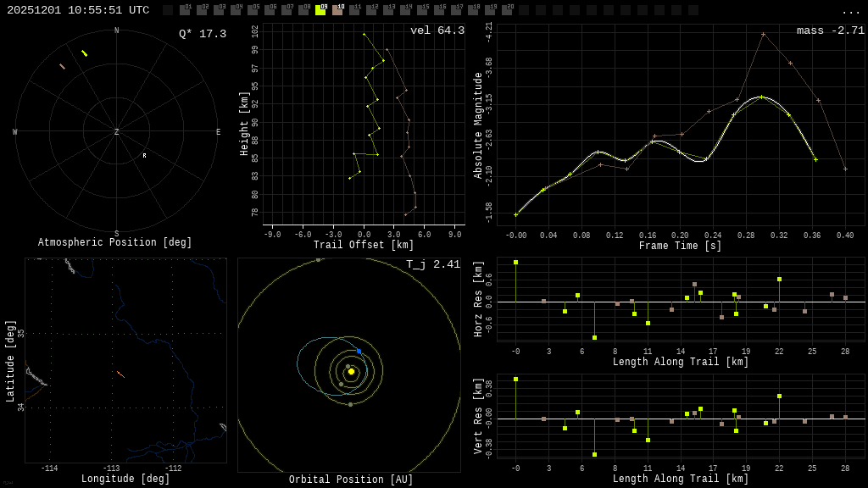Select station square labeled 11

tap(353, 10)
